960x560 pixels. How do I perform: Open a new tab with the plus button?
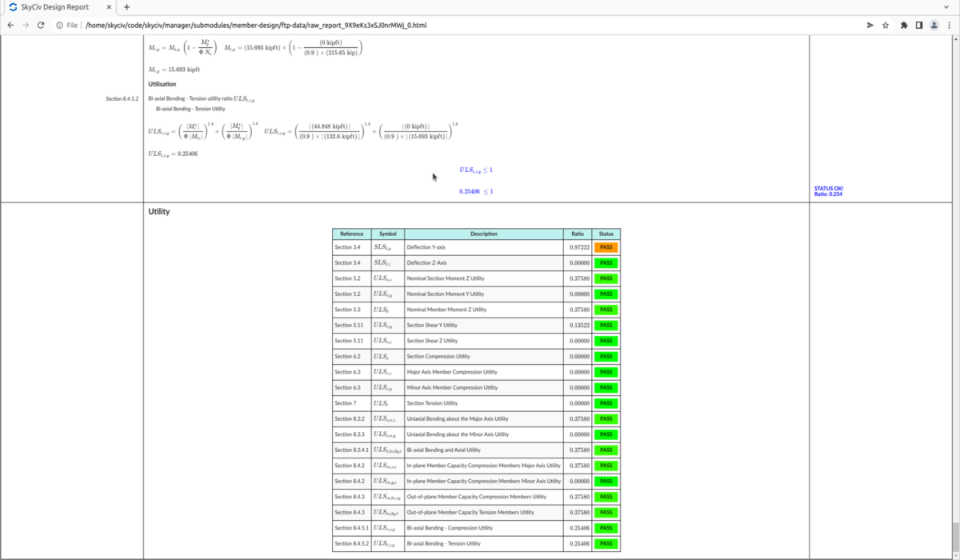pyautogui.click(x=126, y=7)
